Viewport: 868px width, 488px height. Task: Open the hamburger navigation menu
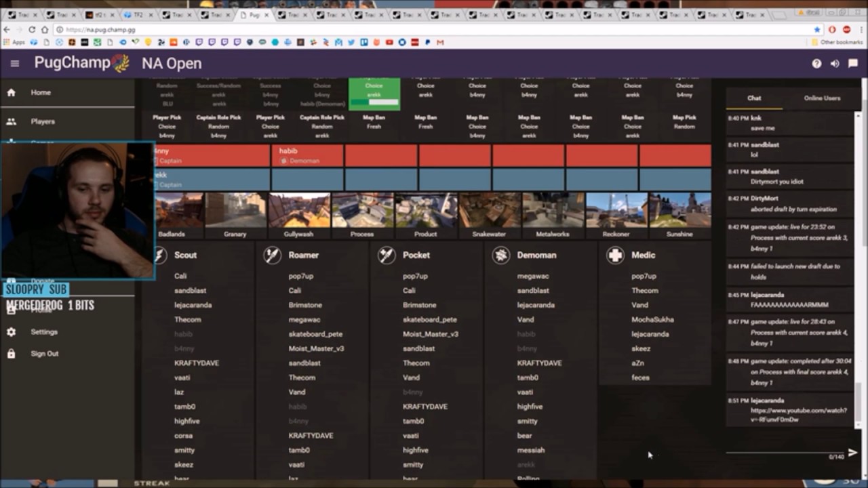pyautogui.click(x=15, y=64)
